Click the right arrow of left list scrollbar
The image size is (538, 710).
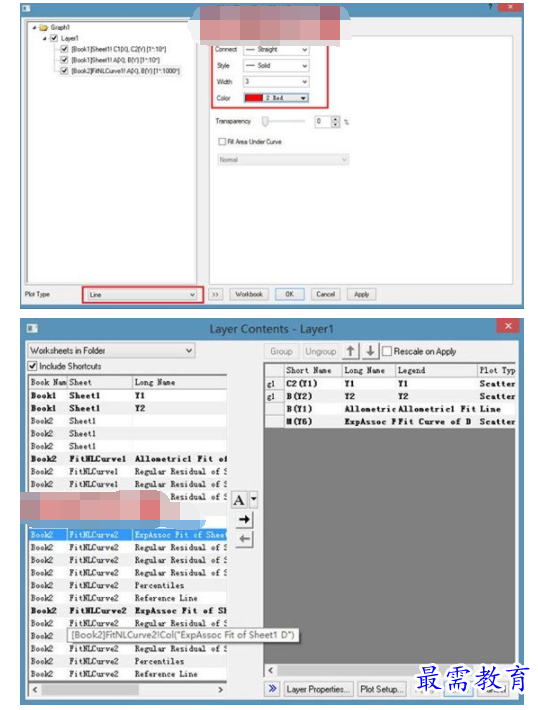(x=221, y=689)
